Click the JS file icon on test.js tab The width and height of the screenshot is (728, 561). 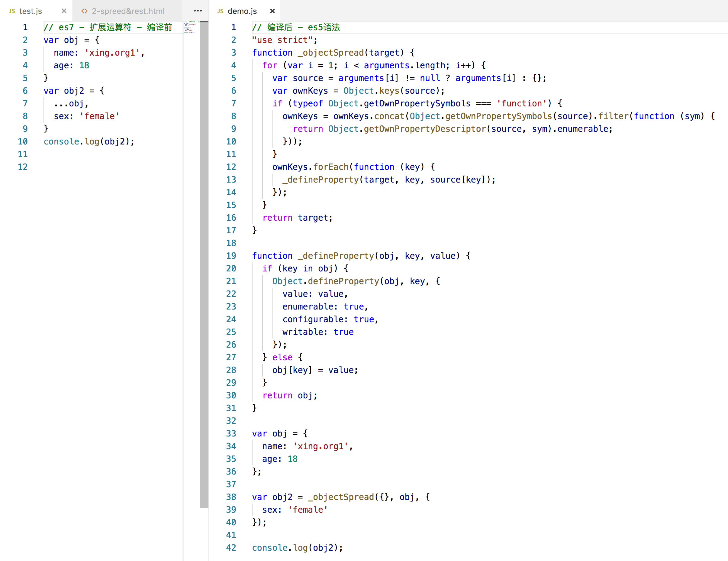coord(12,11)
